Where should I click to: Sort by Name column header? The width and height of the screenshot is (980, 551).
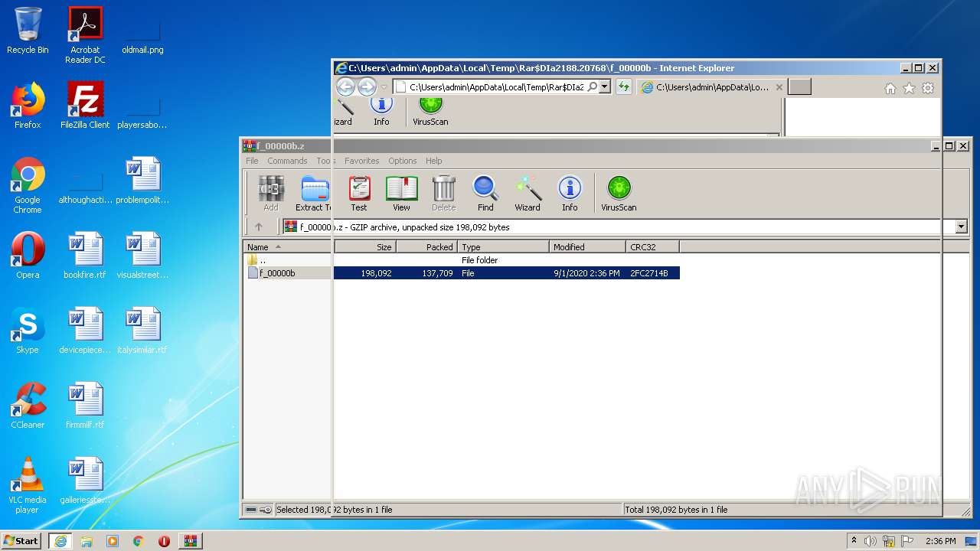click(x=289, y=247)
